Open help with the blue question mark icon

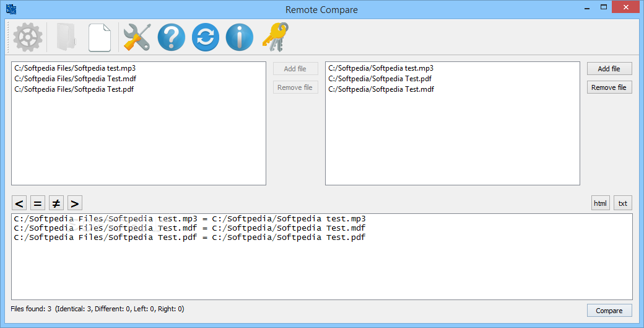pyautogui.click(x=172, y=37)
